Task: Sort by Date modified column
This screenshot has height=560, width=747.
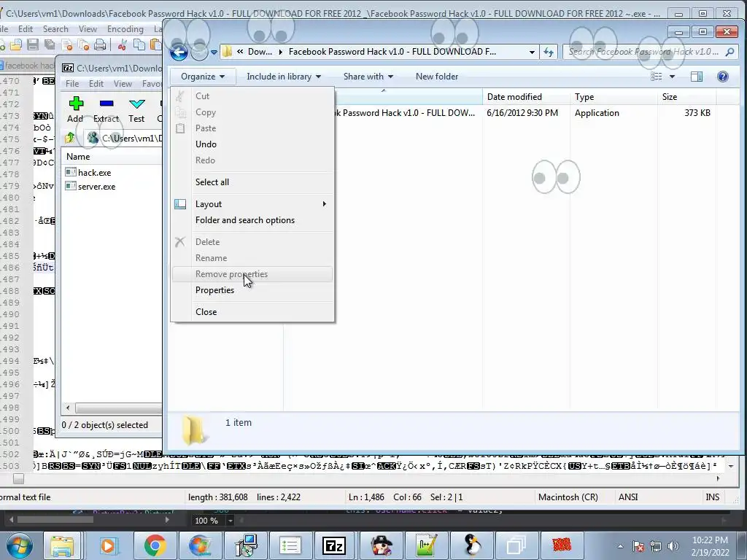Action: [526, 97]
